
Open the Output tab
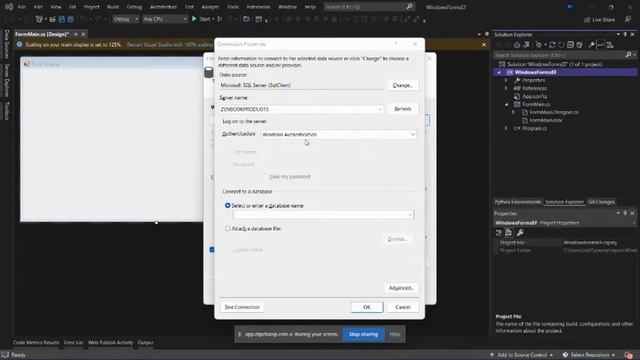(x=145, y=342)
